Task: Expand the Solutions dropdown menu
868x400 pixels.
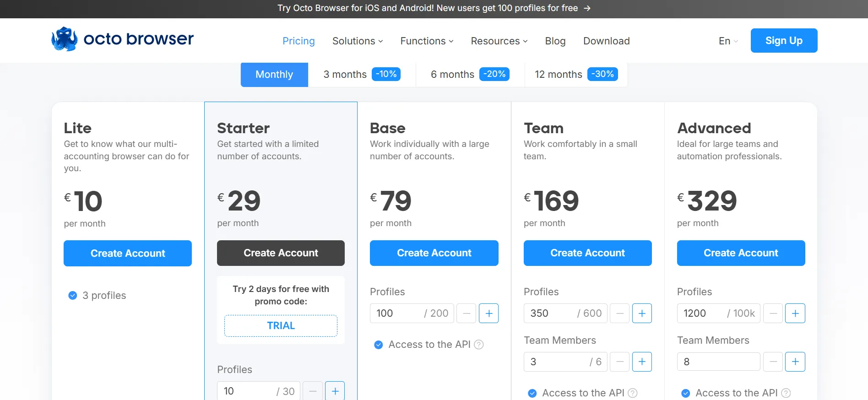Action: click(x=358, y=41)
